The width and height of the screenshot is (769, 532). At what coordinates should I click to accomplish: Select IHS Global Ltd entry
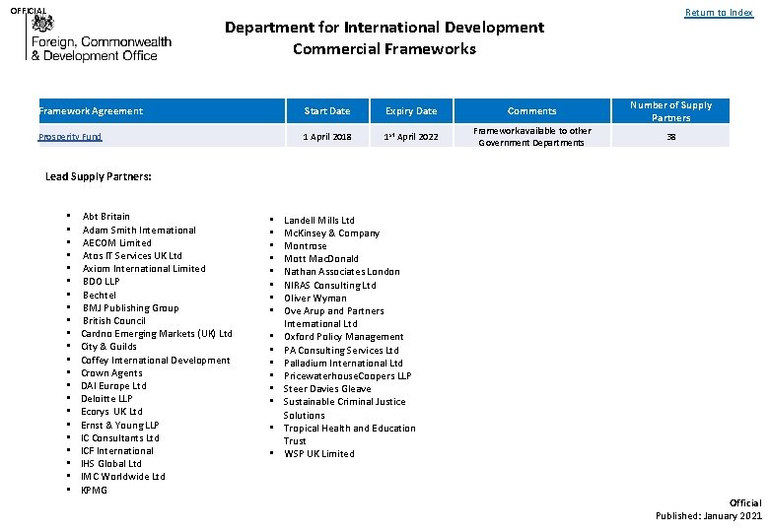[x=110, y=463]
